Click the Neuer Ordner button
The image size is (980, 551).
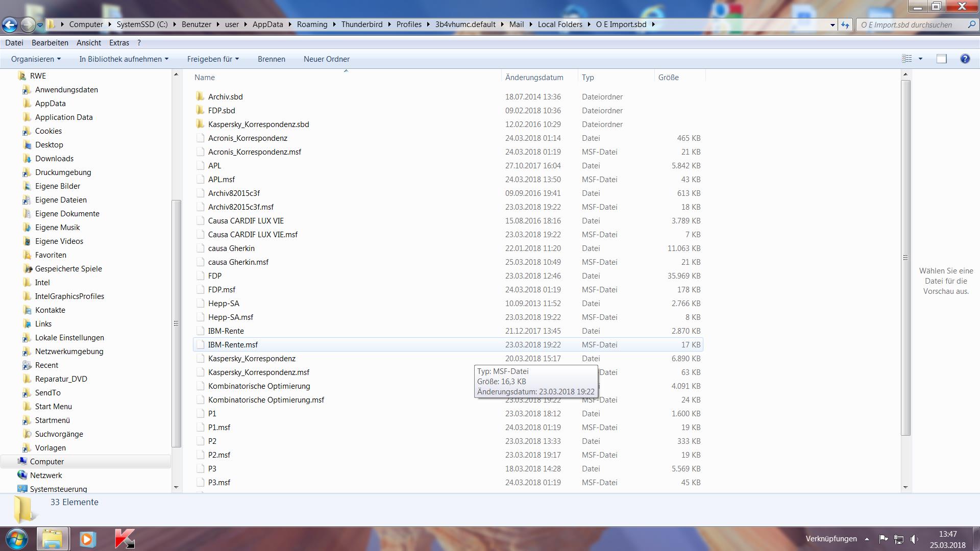tap(327, 59)
